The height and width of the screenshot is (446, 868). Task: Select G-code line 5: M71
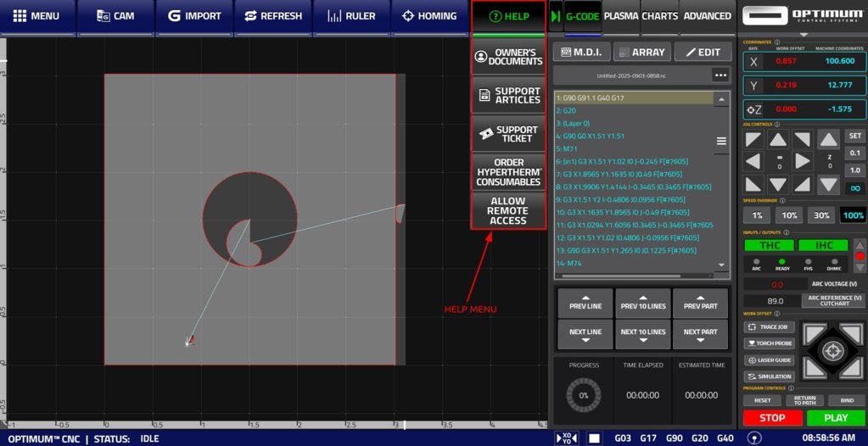pyautogui.click(x=634, y=149)
